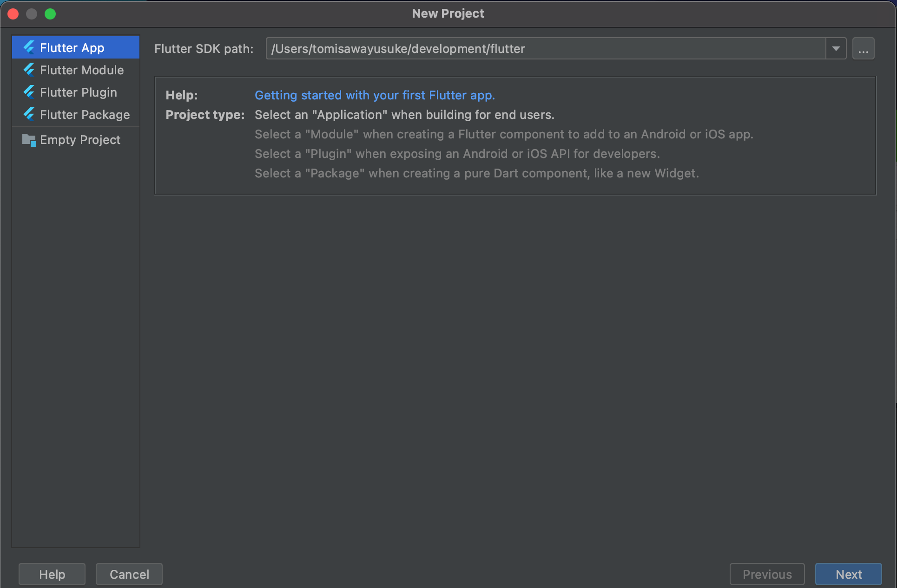Click the Flutter Plugin logo icon

[29, 92]
